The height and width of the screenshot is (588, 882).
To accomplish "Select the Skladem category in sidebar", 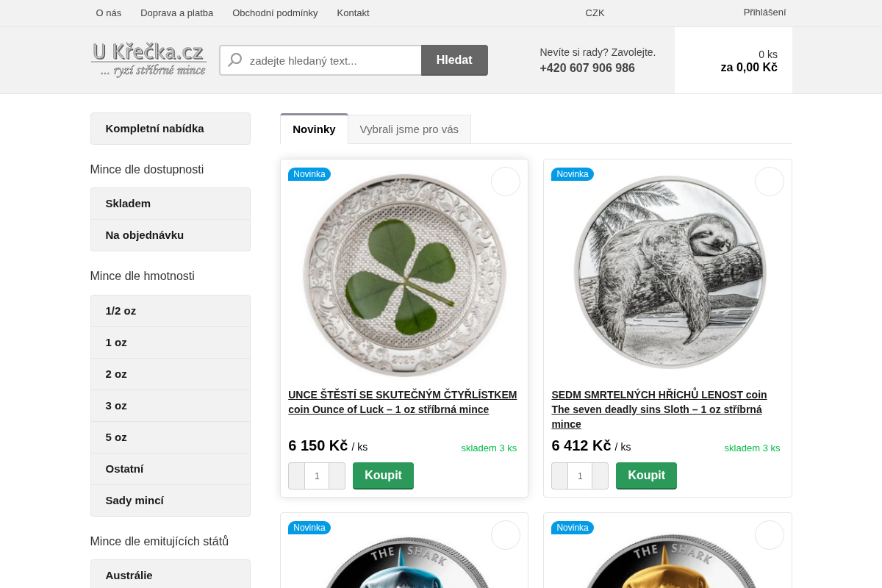I will point(171,204).
